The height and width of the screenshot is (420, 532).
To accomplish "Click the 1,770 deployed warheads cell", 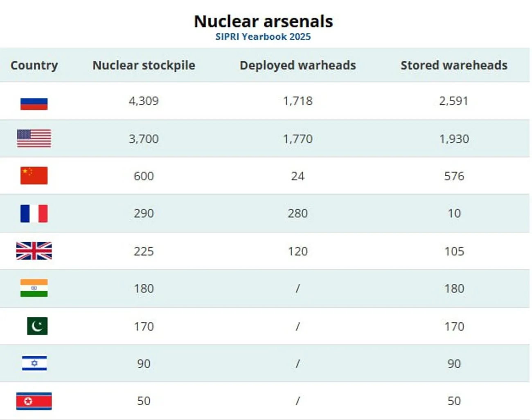I will coord(298,139).
